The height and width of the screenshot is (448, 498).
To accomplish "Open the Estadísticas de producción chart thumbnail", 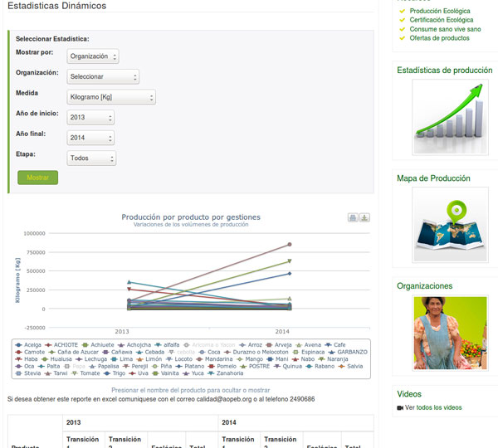I will tap(450, 118).
